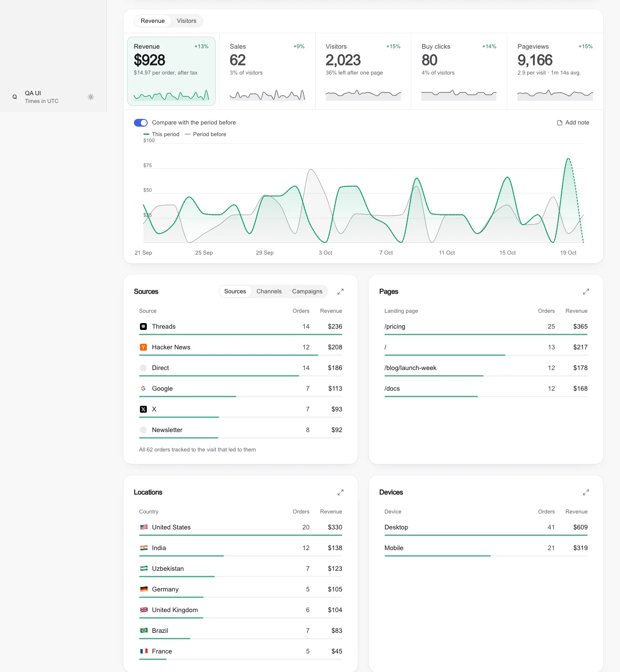Select the Buy clicks metric card
The image size is (620, 672).
point(459,72)
